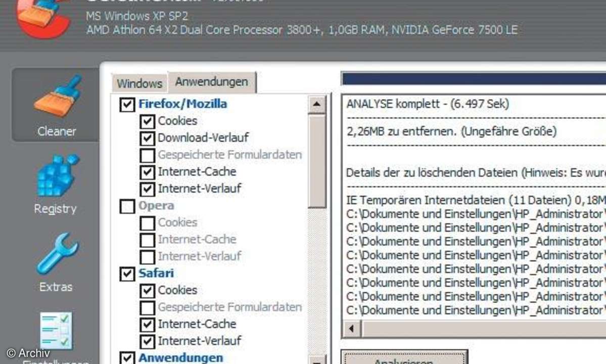The image size is (606, 364).
Task: Open the Registry section icon
Action: tap(57, 176)
